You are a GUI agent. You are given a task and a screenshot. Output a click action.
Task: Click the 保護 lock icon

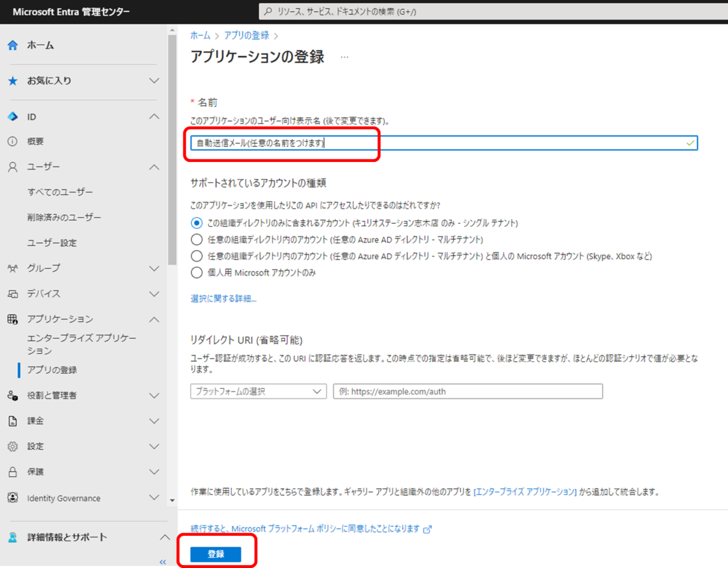[x=13, y=472]
